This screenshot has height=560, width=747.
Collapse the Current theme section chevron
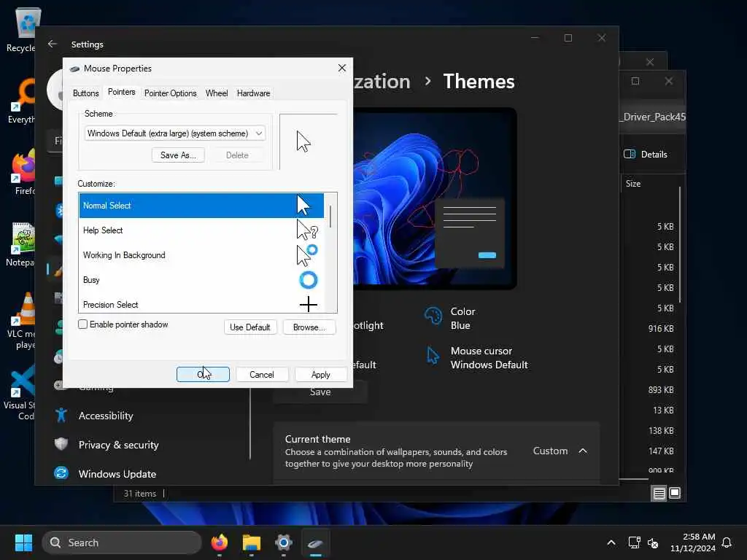pyautogui.click(x=583, y=451)
